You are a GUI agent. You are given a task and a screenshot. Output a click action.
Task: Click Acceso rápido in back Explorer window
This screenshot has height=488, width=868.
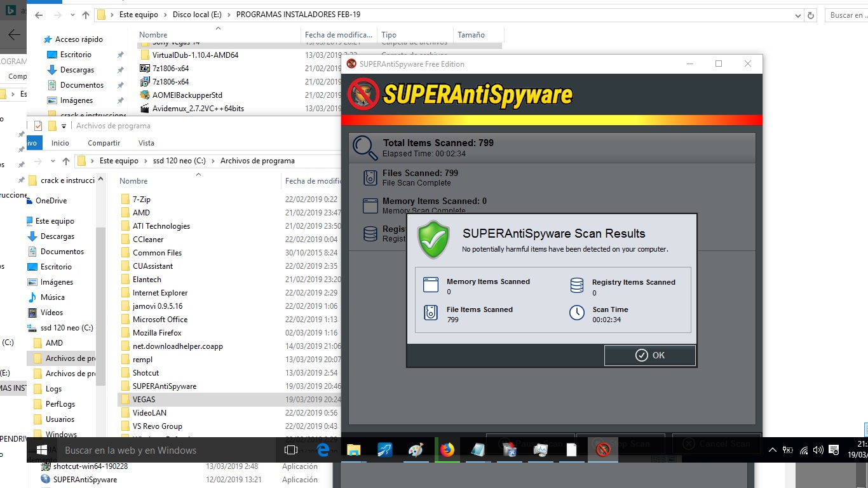(79, 39)
